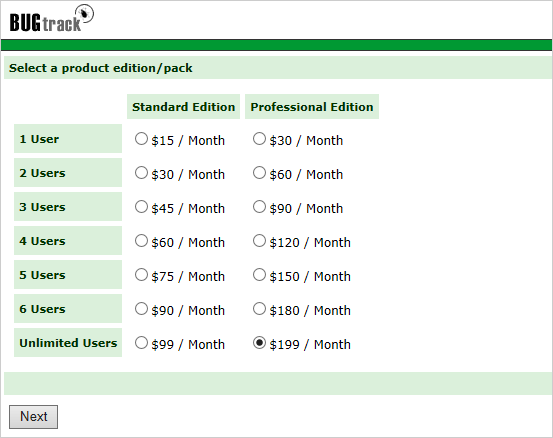Click the selected $199 Unlimited Professional radio
553x438 pixels.
[x=259, y=343]
